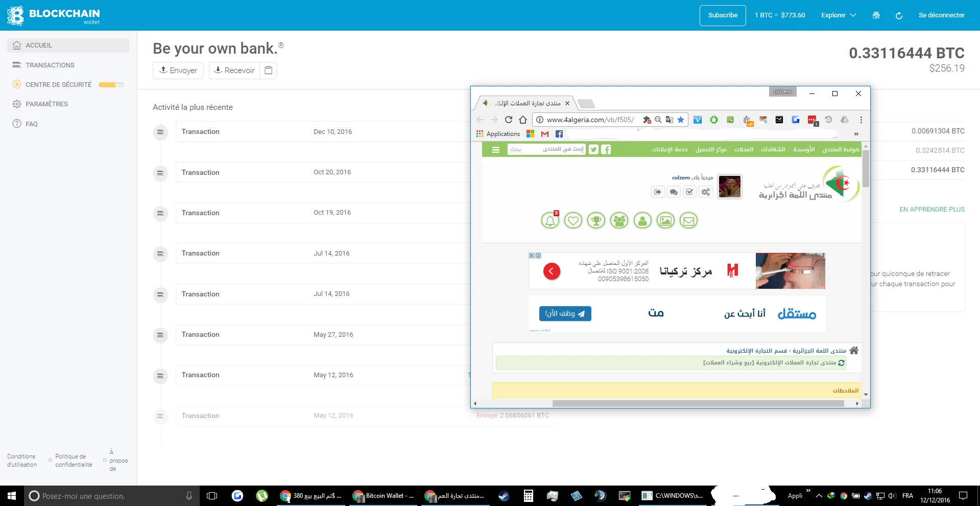980x506 pixels.
Task: Open the forum trophy icon
Action: 596,221
